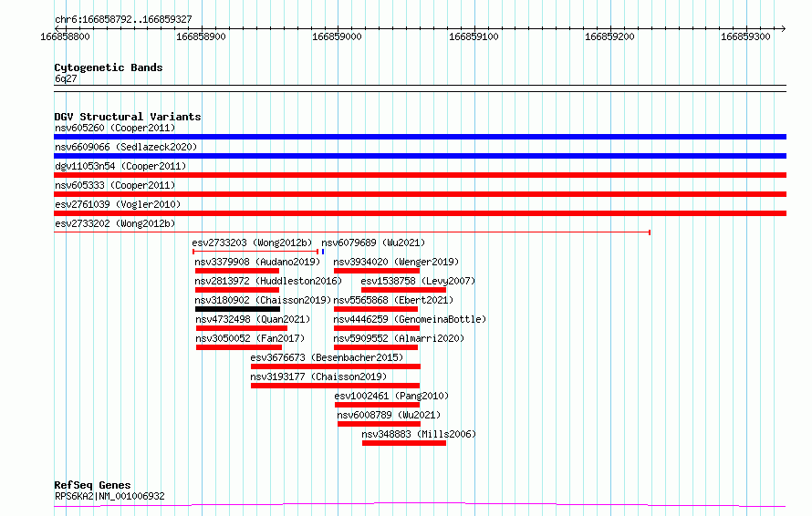Click the nsv605333 (Cooper2011) label
The width and height of the screenshot is (812, 516).
point(115,185)
